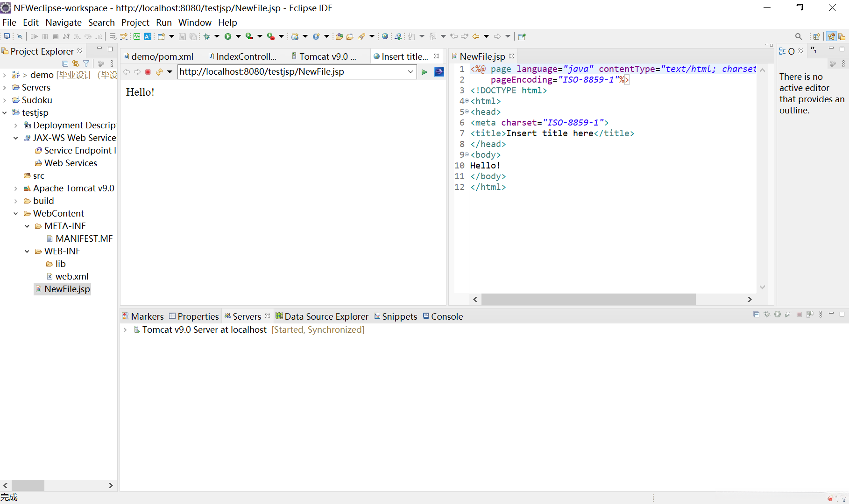Click the green Run toolbar button

coord(228,36)
